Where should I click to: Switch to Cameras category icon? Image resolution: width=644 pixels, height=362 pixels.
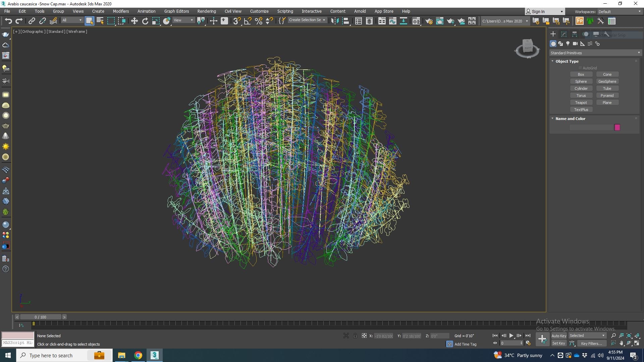click(575, 44)
